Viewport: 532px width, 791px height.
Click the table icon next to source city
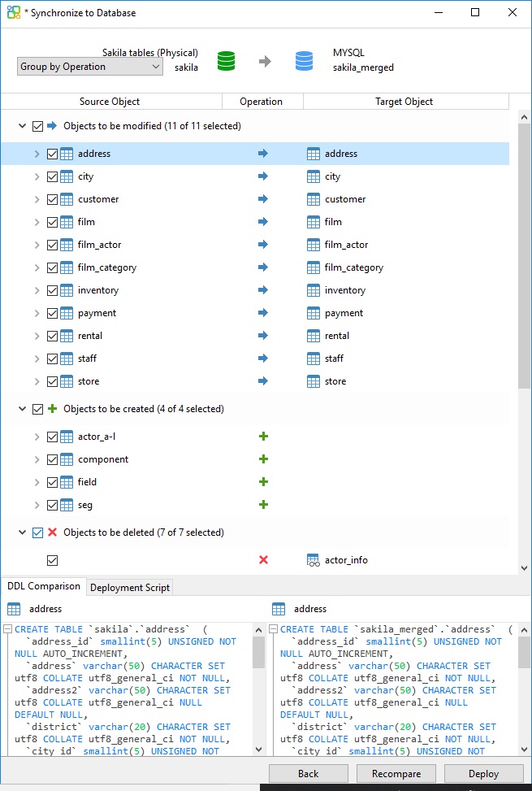(67, 176)
